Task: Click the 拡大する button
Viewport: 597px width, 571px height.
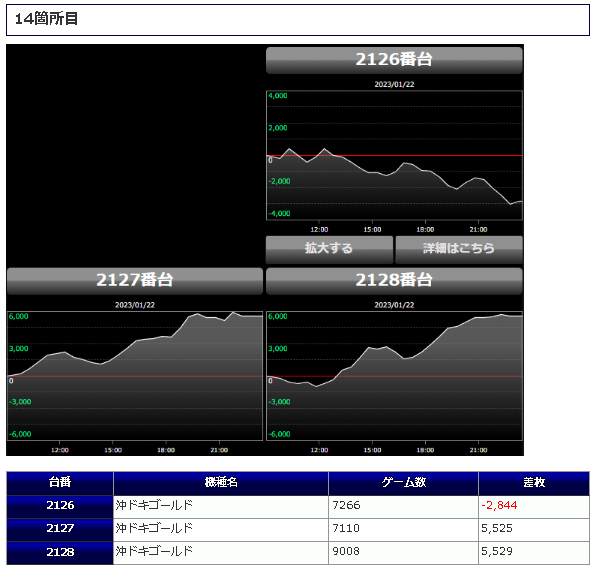Action: [x=329, y=249]
